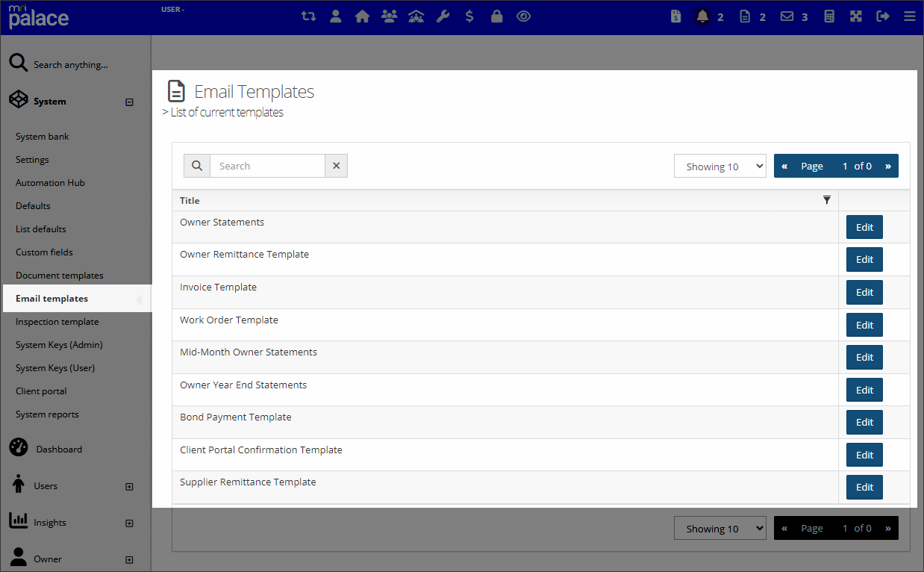The image size is (924, 572).
Task: Open the wrench maintenance icon
Action: 443,16
